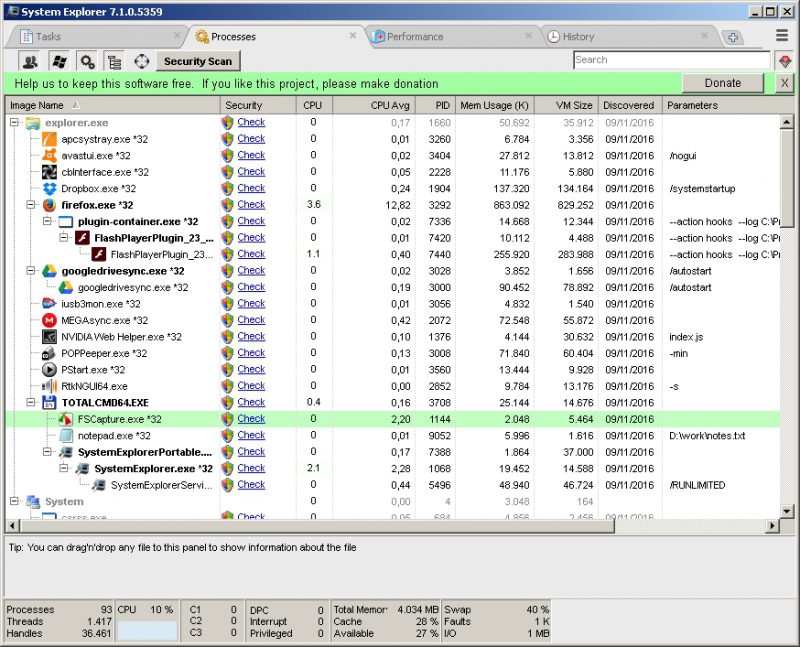
Task: Click the avastui.exe orange icon
Action: click(x=49, y=156)
